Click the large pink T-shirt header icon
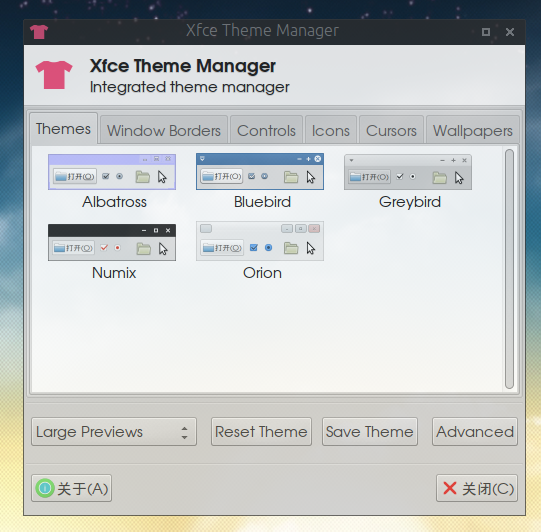Image resolution: width=541 pixels, height=532 pixels. (x=54, y=75)
